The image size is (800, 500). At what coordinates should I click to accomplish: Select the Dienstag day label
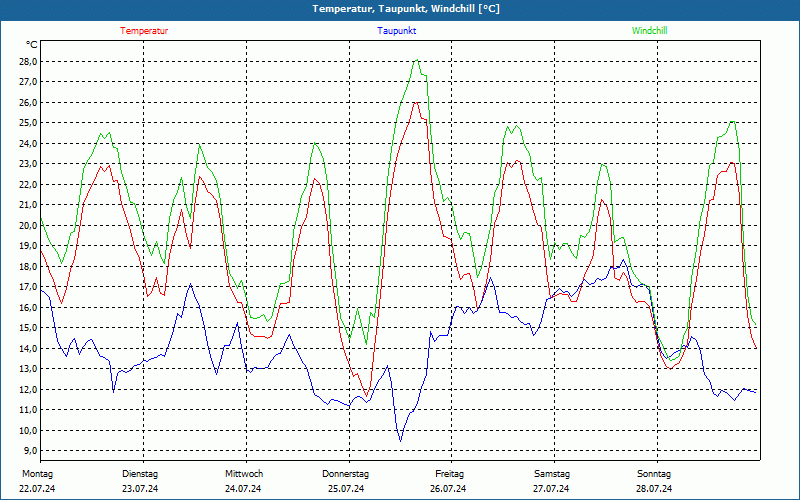coord(140,473)
